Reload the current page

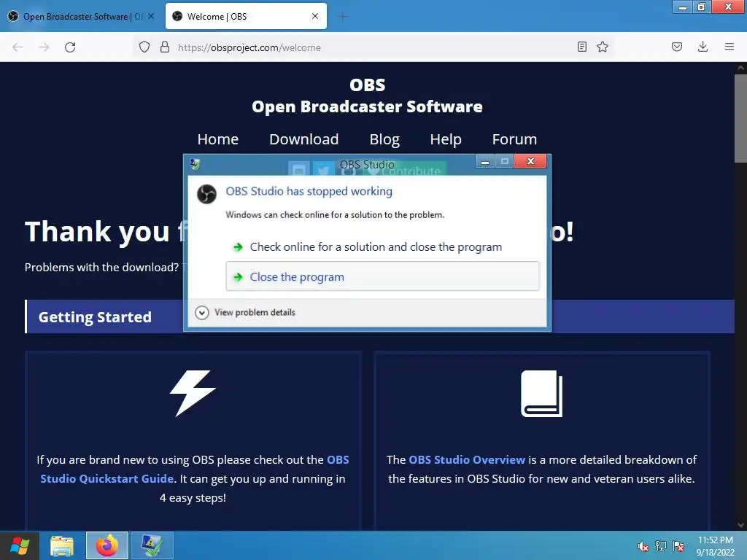pos(70,47)
